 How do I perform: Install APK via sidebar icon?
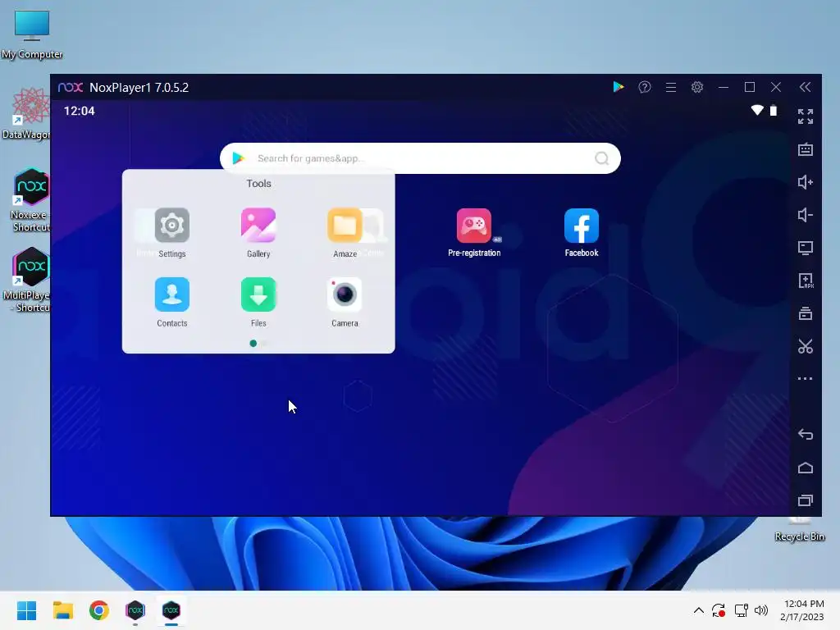[x=806, y=281]
